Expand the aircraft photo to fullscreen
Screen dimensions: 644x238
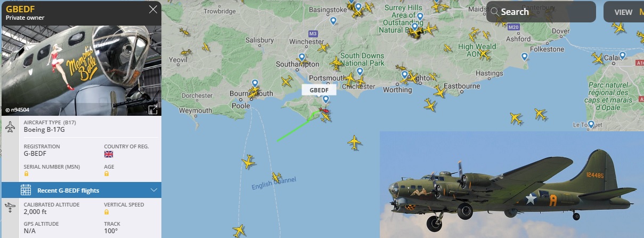(x=153, y=109)
